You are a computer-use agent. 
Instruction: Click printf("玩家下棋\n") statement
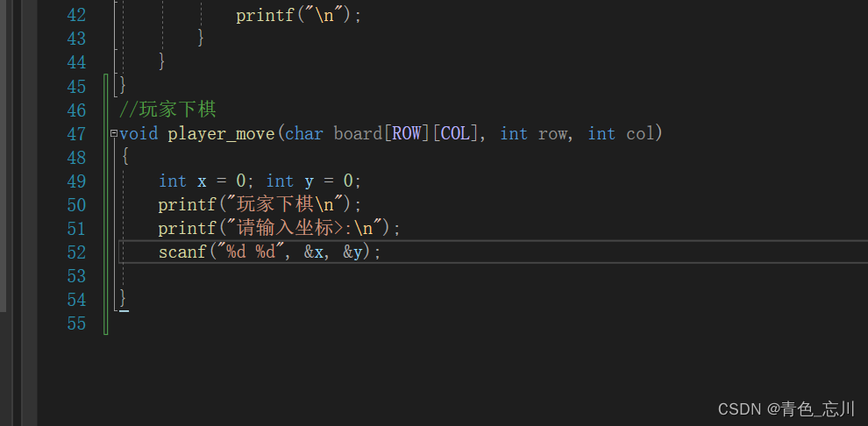tap(260, 205)
